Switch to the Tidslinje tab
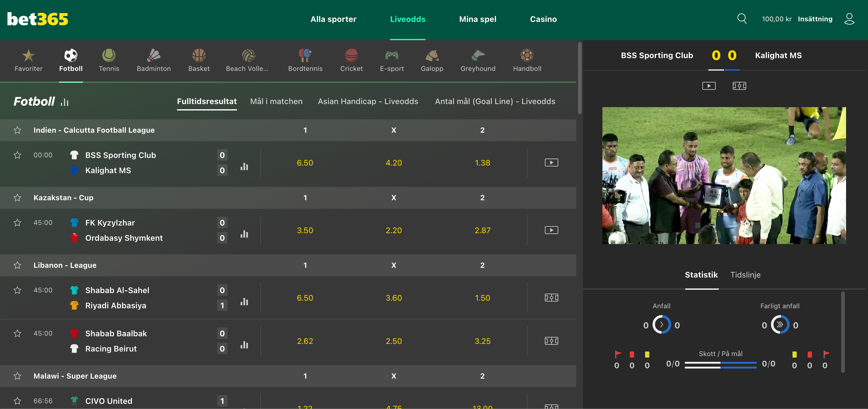The height and width of the screenshot is (409, 868). [x=745, y=275]
